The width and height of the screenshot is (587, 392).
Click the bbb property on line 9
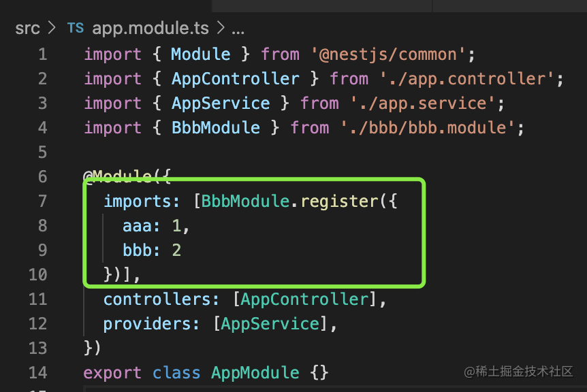click(x=137, y=250)
